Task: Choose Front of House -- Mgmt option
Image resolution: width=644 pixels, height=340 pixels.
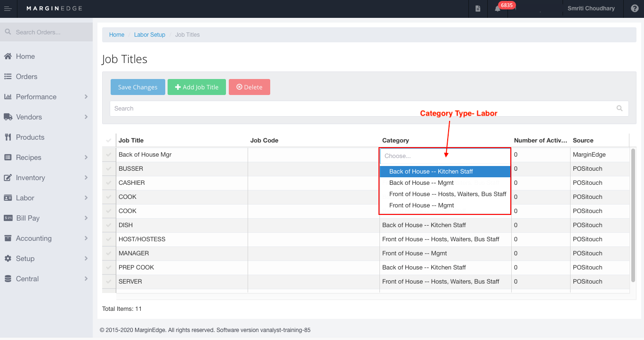Action: tap(445, 205)
